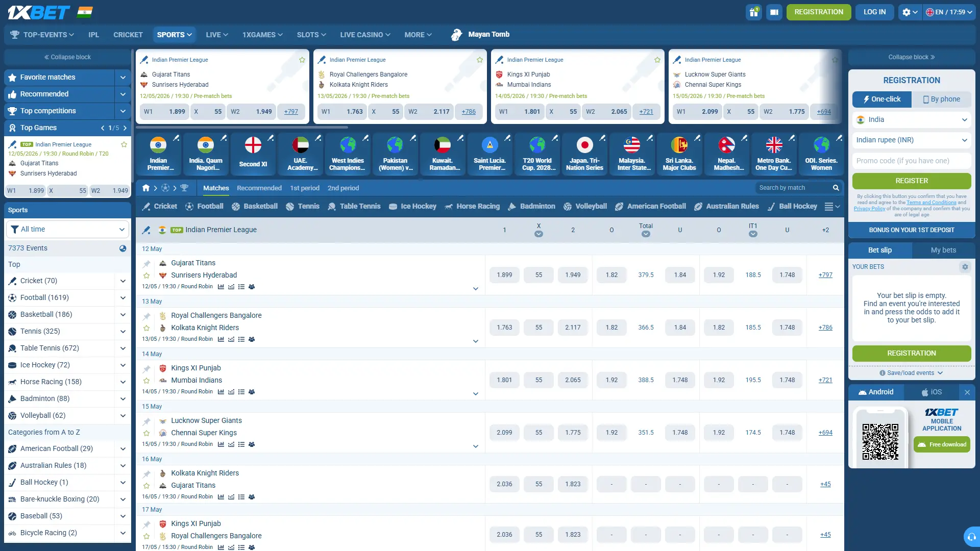Open the India country dropdown

[x=912, y=120]
